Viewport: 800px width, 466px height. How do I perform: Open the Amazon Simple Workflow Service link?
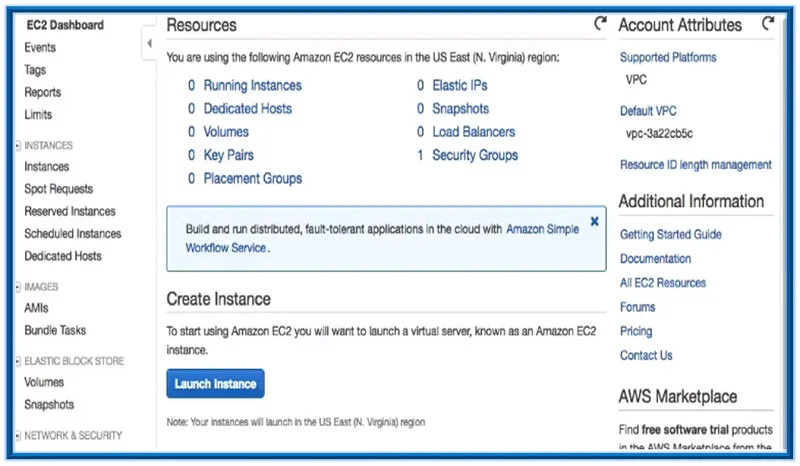pyautogui.click(x=542, y=229)
